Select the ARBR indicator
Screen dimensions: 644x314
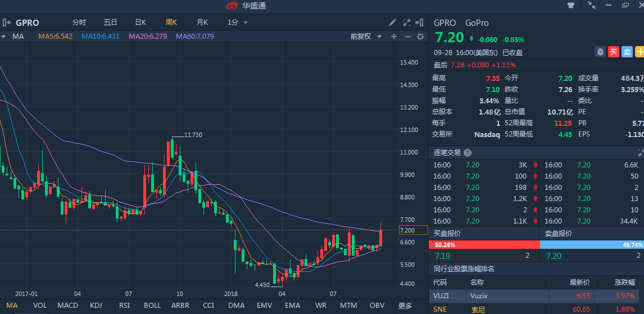tap(180, 306)
